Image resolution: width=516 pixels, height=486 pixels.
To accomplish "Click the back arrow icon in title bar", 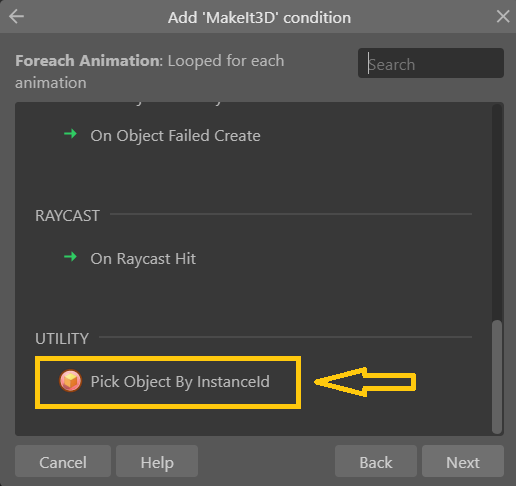I will 16,16.
